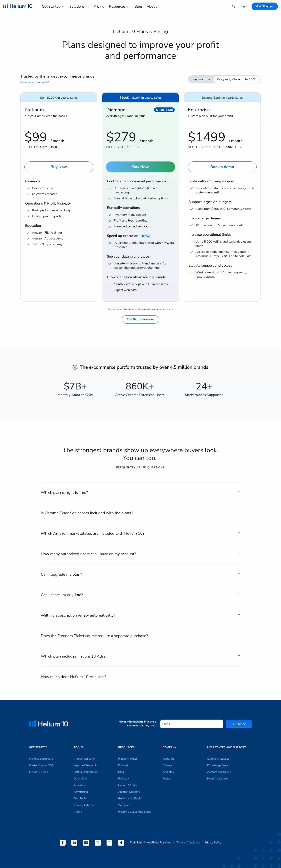Open the YouTube social icon
Image resolution: width=281 pixels, height=868 pixels.
pos(86,842)
